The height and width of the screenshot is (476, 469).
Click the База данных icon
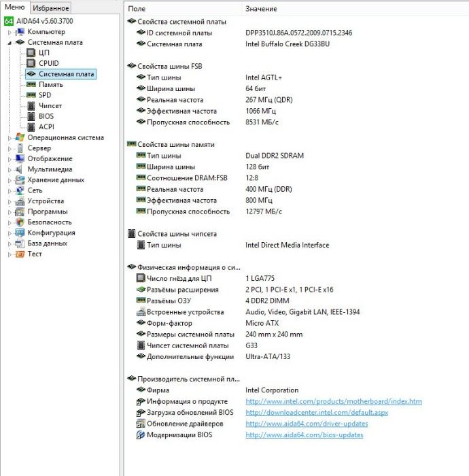click(20, 243)
